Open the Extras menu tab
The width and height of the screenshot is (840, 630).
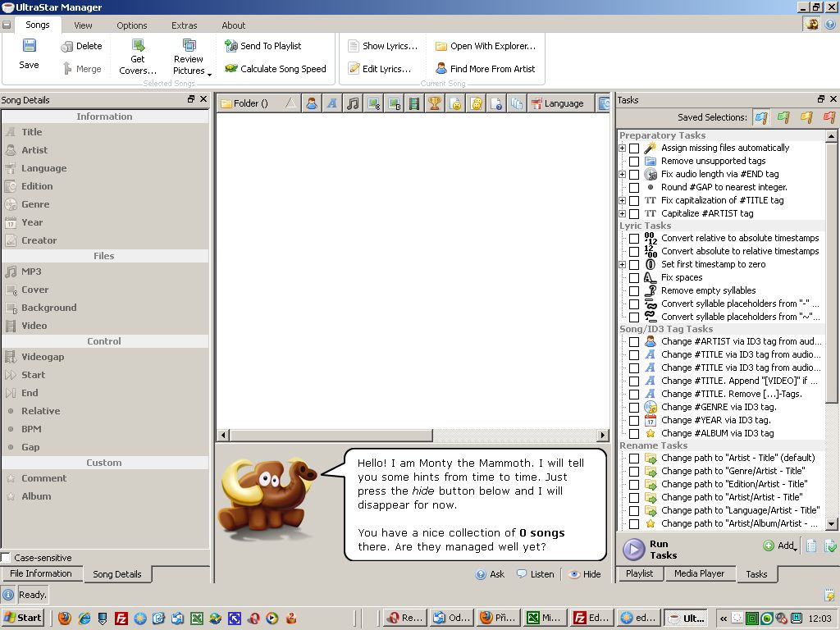[x=184, y=25]
